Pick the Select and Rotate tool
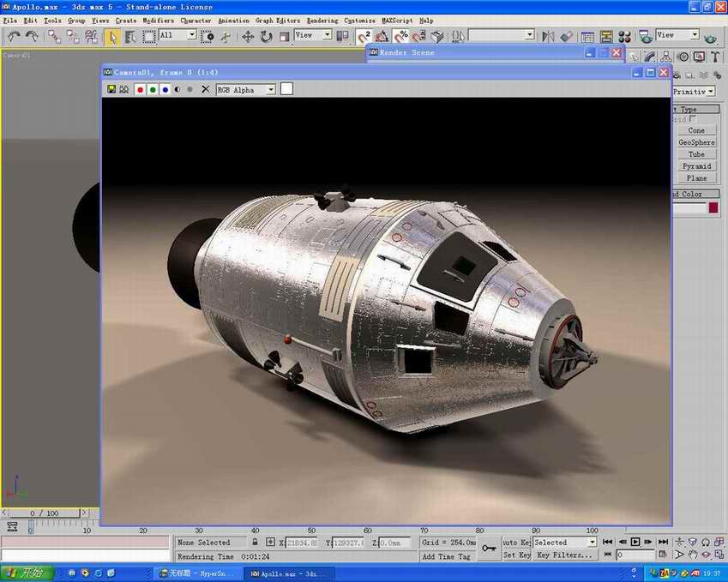728x582 pixels. point(266,36)
